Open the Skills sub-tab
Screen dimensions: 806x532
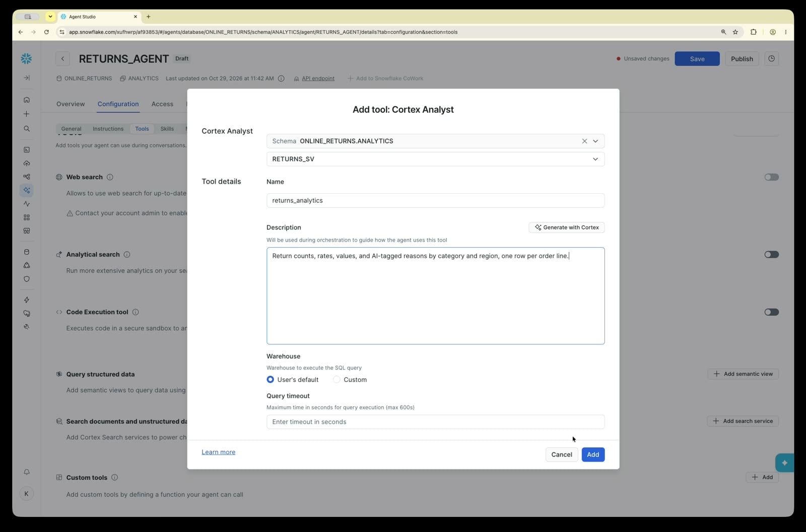(167, 129)
